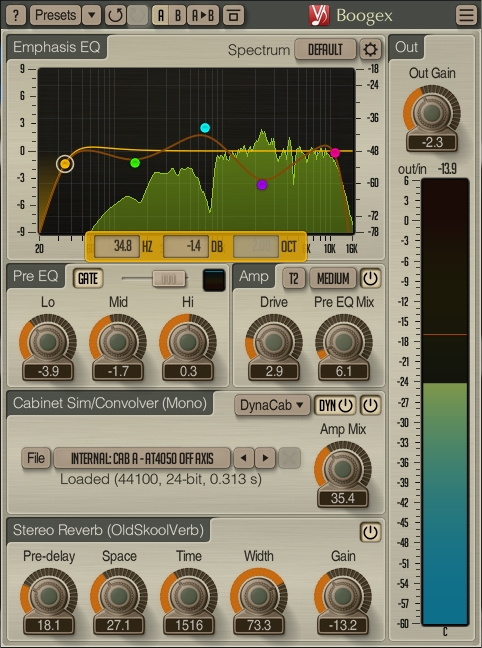The width and height of the screenshot is (482, 648).
Task: Open the help question mark button
Action: [x=16, y=15]
